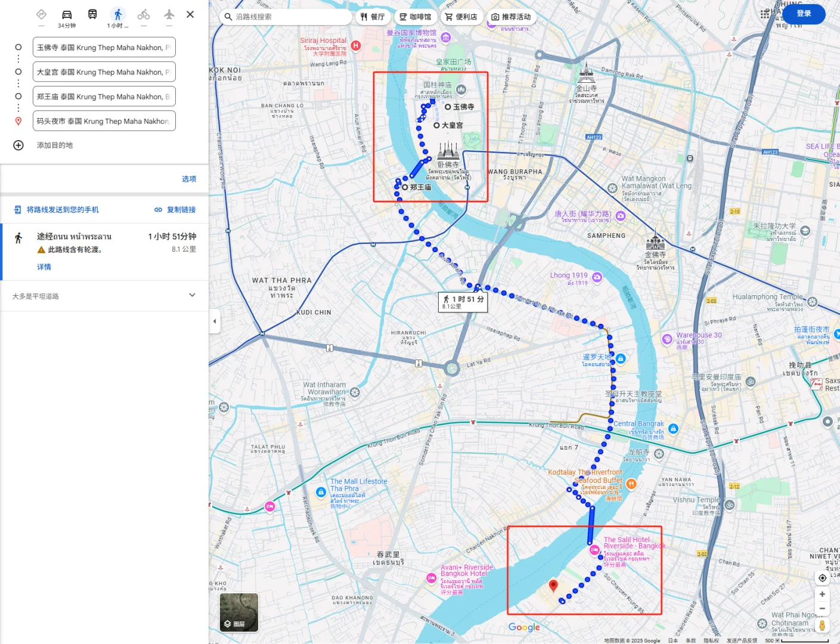Select the Lhong 1919 attraction marker
This screenshot has width=840, height=644.
click(597, 277)
